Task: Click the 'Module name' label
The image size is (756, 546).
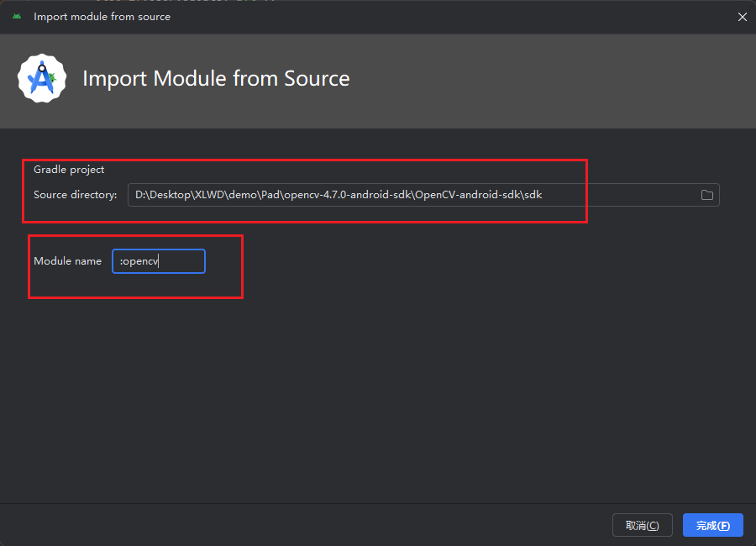Action: [x=67, y=261]
